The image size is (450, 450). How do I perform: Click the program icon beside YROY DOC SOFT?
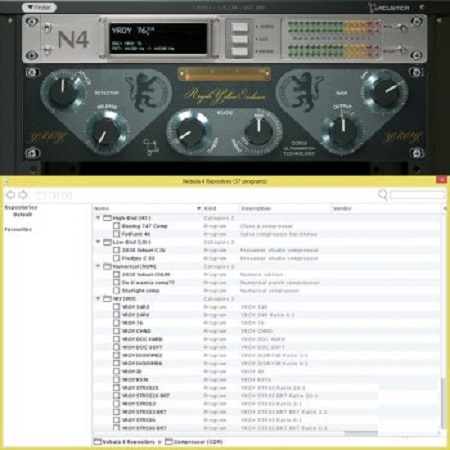pos(116,347)
